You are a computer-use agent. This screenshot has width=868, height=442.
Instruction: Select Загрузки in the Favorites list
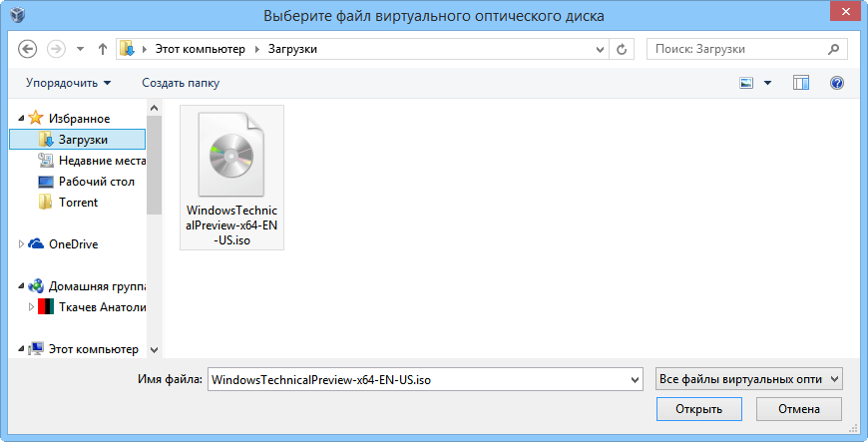point(78,140)
